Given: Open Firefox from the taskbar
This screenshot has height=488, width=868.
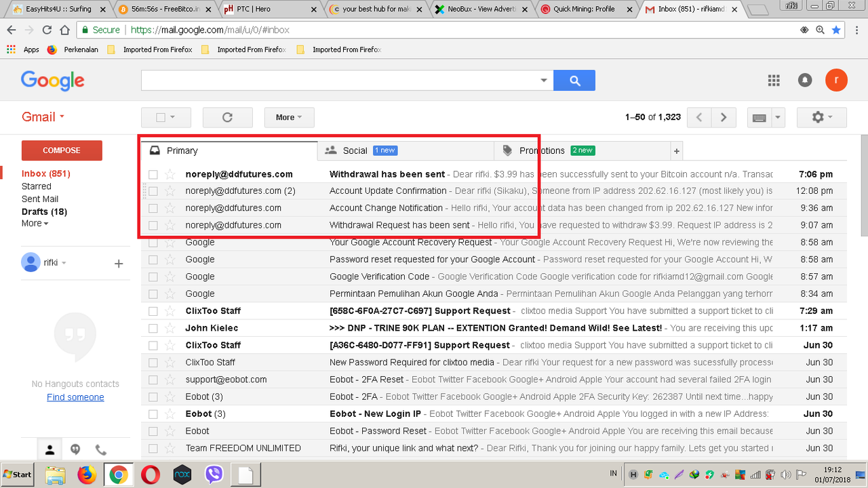Looking at the screenshot, I should pyautogui.click(x=86, y=475).
